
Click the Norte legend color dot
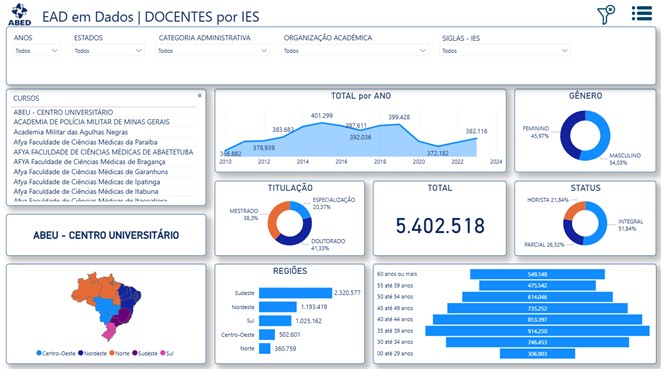pyautogui.click(x=112, y=353)
